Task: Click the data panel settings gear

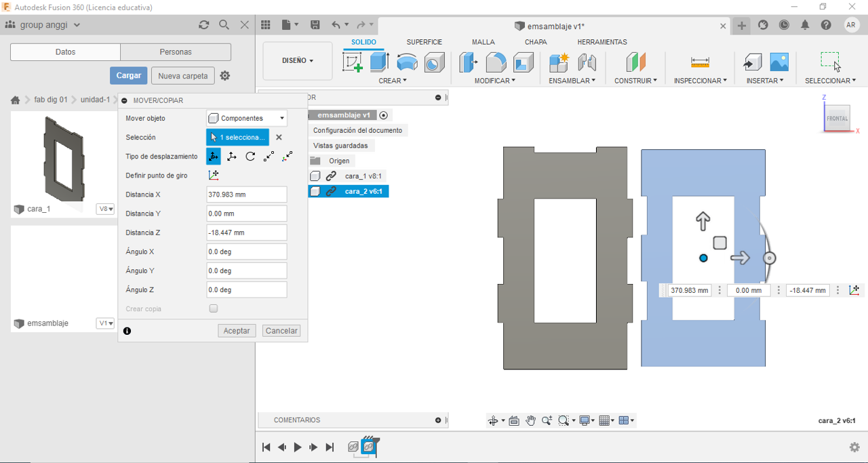Action: point(225,76)
